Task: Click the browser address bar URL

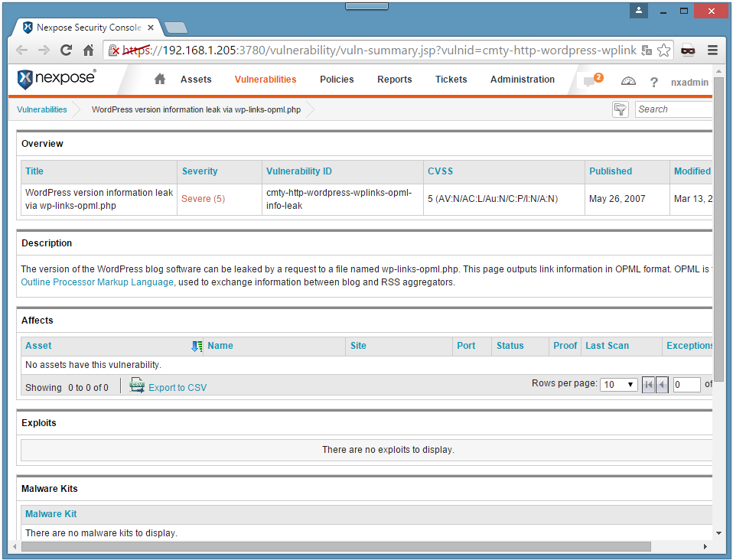Action: click(x=379, y=50)
